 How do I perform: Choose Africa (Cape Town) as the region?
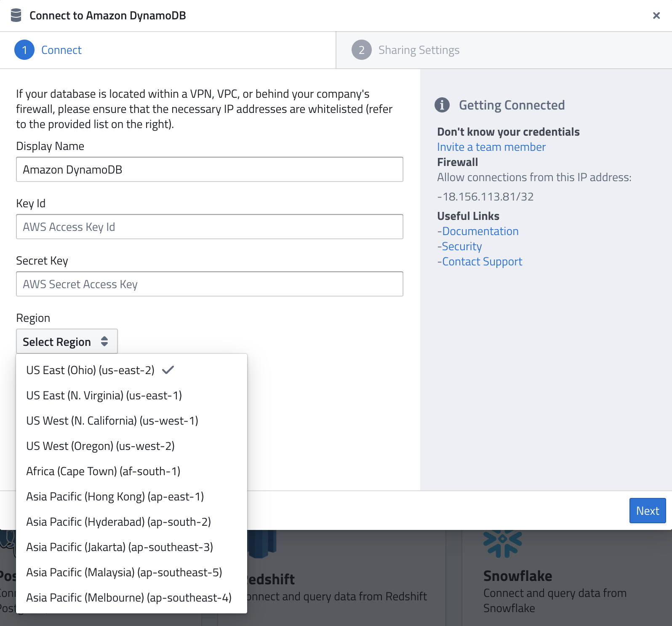click(x=103, y=471)
